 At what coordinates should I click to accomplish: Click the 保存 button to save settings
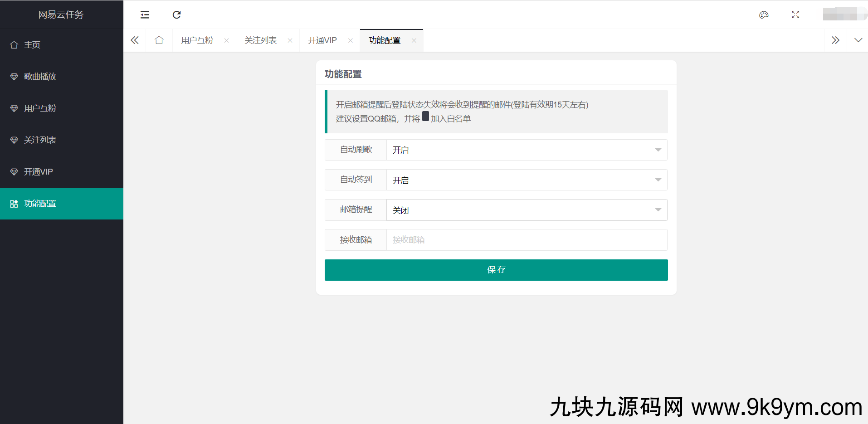(x=496, y=270)
